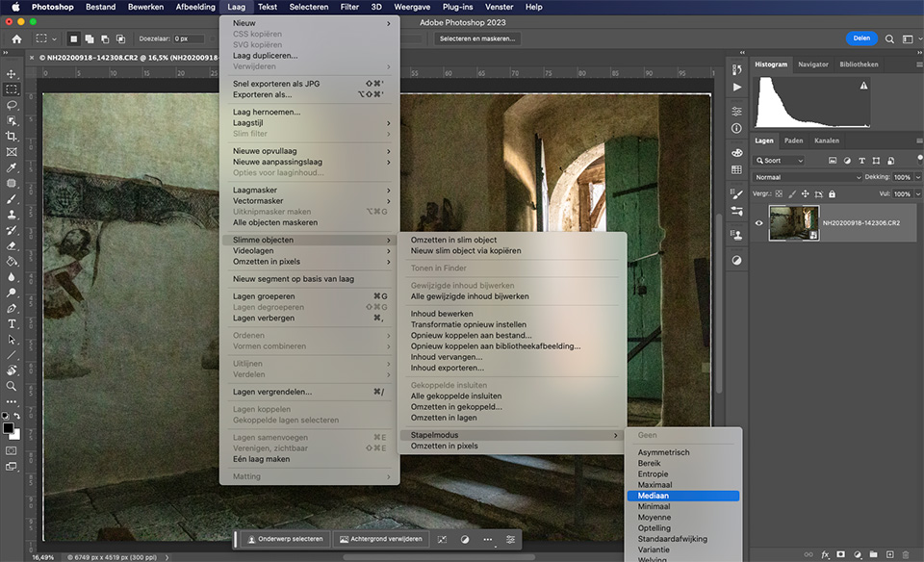Select the Eraser tool
This screenshot has width=924, height=562.
coord(12,246)
